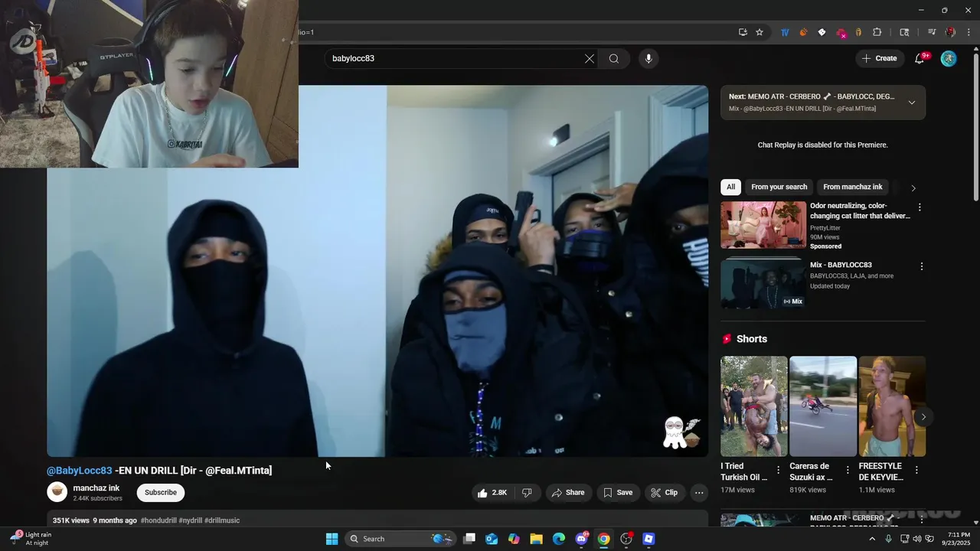Open Windows Start menu
980x551 pixels.
tap(332, 539)
